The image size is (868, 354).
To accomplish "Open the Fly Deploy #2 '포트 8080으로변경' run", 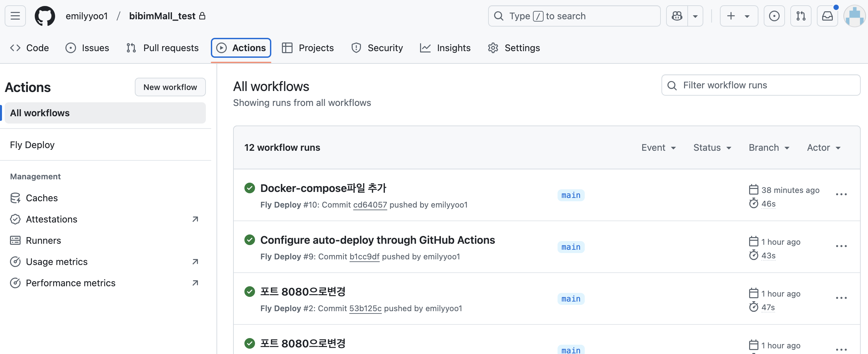I will click(303, 292).
